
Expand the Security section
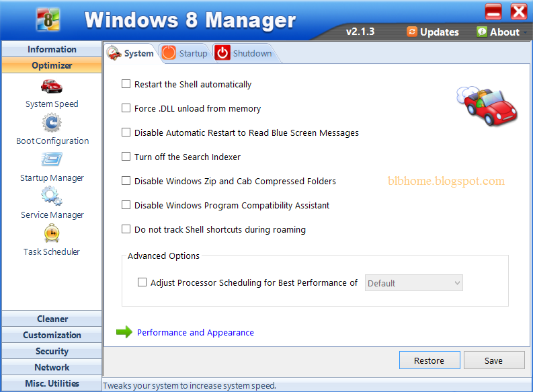[52, 351]
